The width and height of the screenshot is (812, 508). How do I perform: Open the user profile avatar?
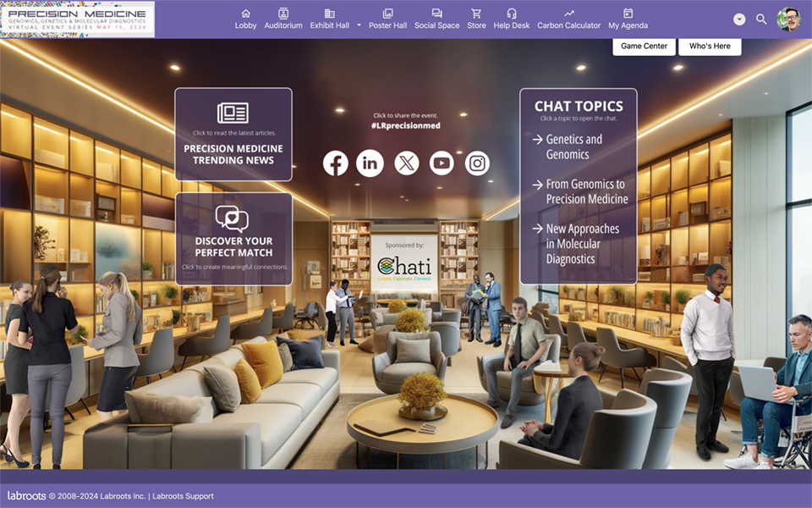pyautogui.click(x=788, y=19)
